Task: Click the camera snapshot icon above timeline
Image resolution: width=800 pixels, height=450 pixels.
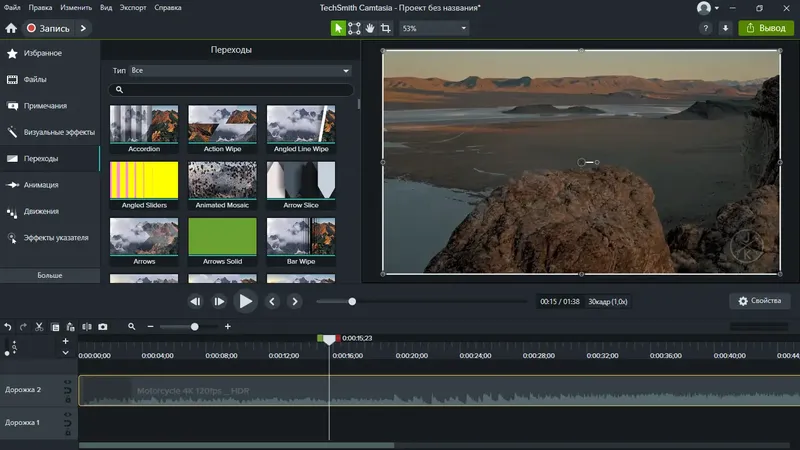Action: coord(103,327)
